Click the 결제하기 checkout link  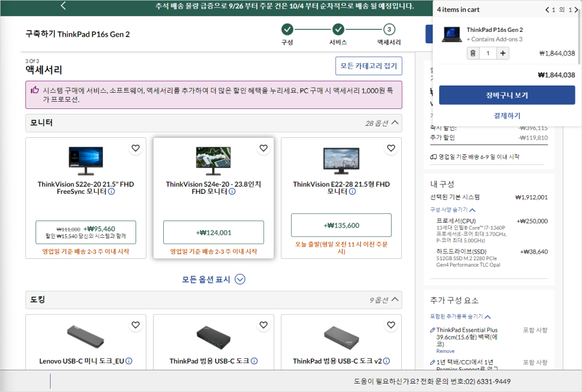point(507,116)
